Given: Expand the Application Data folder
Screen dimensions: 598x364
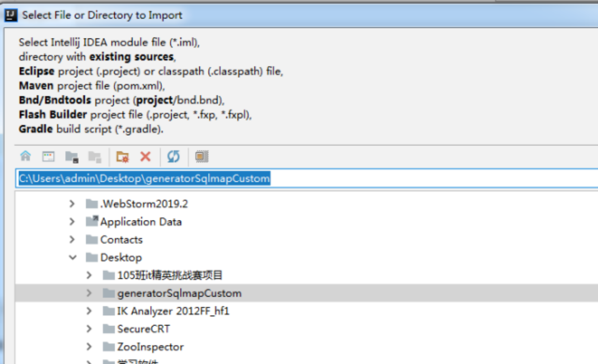Looking at the screenshot, I should (x=72, y=222).
